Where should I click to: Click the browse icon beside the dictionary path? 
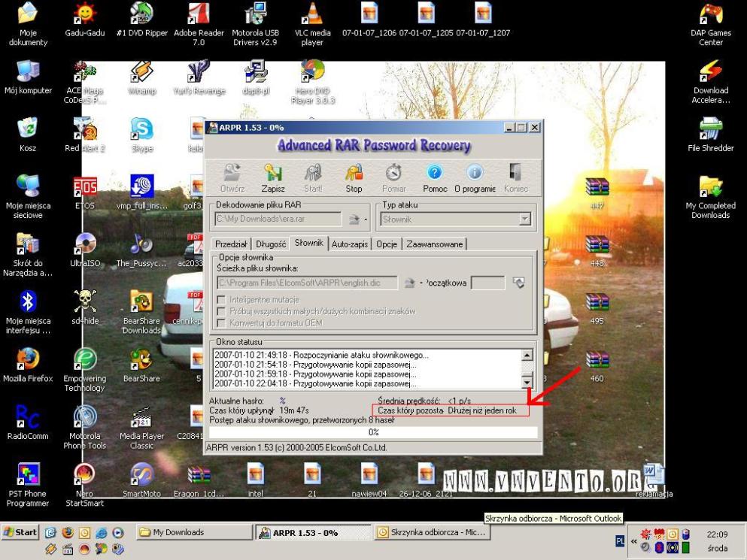point(410,283)
